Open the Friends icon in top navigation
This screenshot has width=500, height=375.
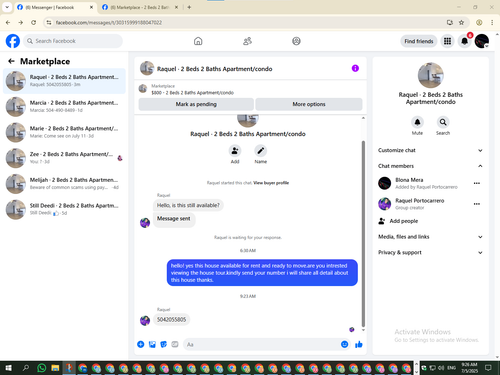pyautogui.click(x=247, y=41)
